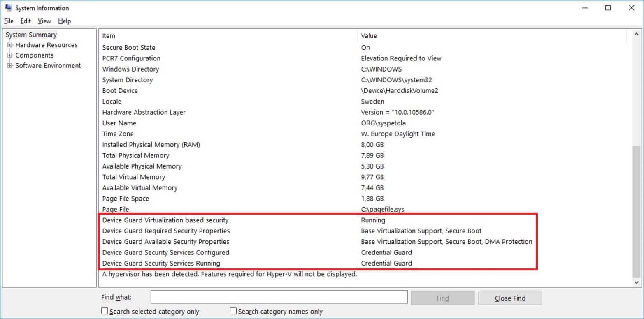644x319 pixels.
Task: Select Installed Physical Memory (RAM) row
Action: pyautogui.click(x=362, y=145)
